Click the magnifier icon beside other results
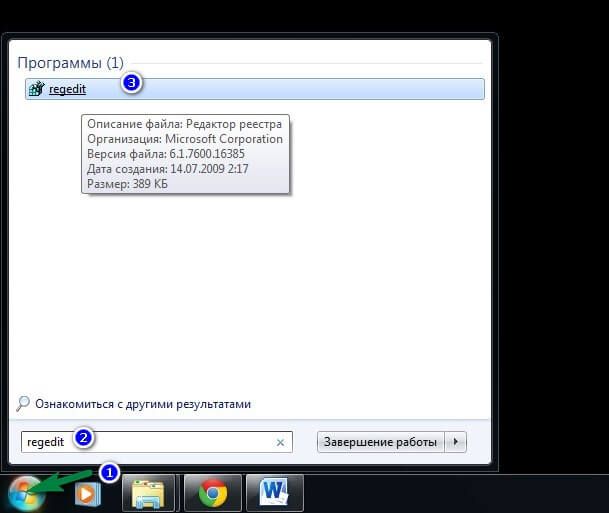 [x=23, y=403]
